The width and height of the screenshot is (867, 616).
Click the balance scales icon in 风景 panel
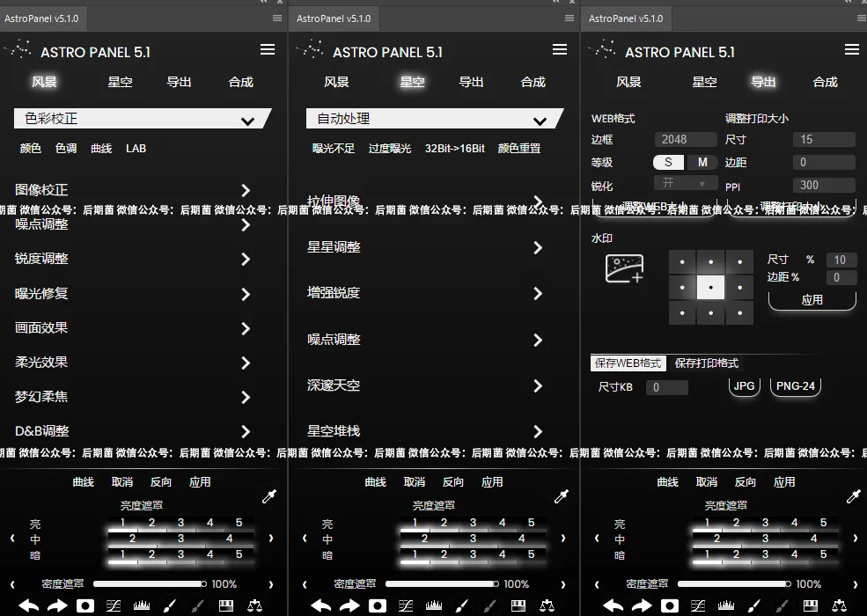[254, 605]
